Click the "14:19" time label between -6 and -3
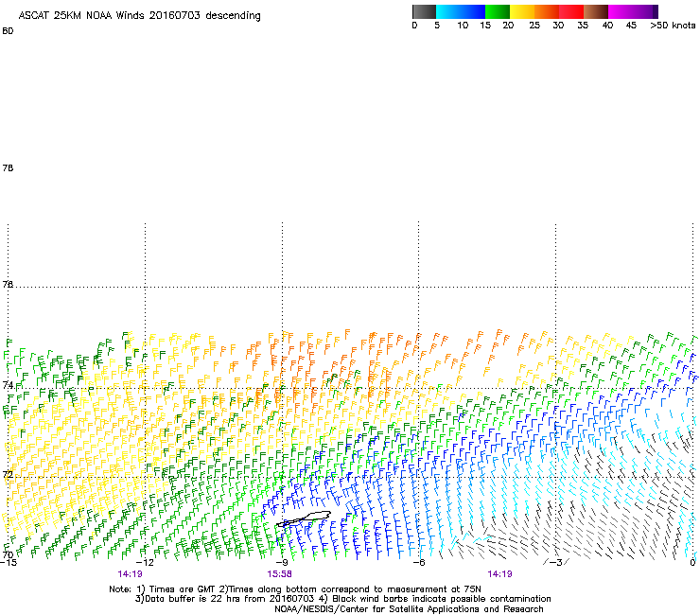Screen dimensions: 700x615 (x=499, y=574)
